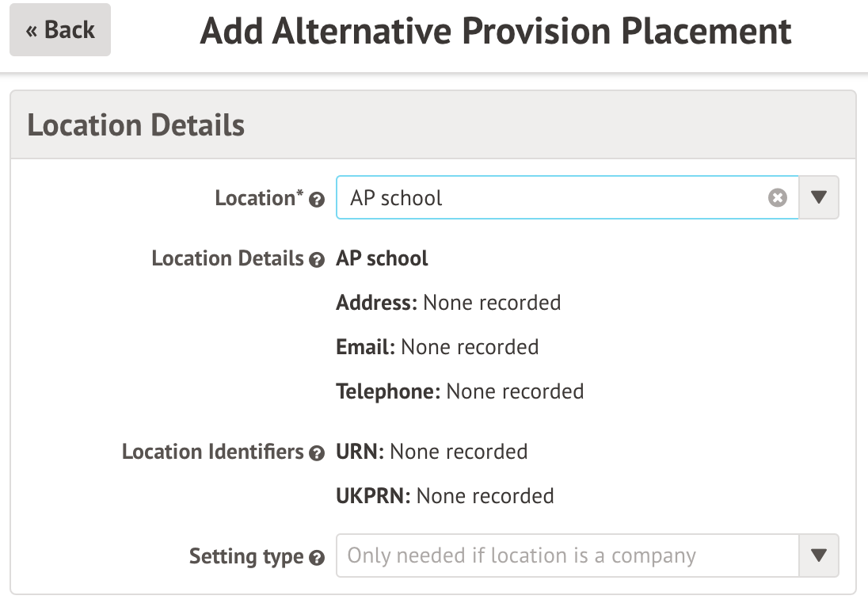Click the help icon beside Location*
Screen dimensions: 868x607
tap(317, 200)
